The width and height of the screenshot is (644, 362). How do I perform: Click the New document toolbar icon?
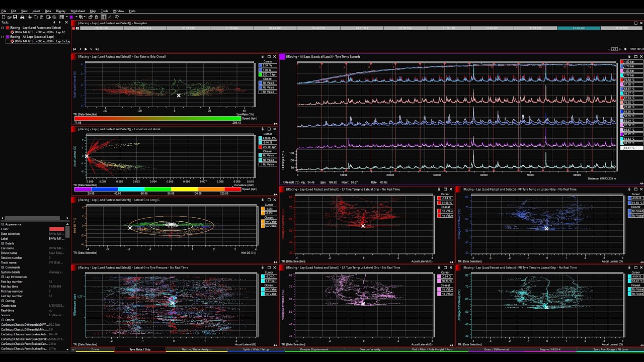tap(4, 17)
